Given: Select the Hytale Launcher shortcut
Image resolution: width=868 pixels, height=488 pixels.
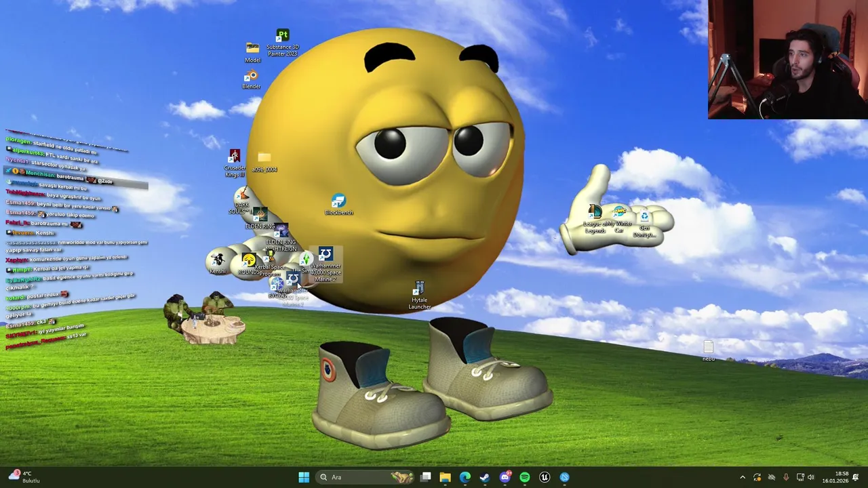Looking at the screenshot, I should pyautogui.click(x=419, y=296).
